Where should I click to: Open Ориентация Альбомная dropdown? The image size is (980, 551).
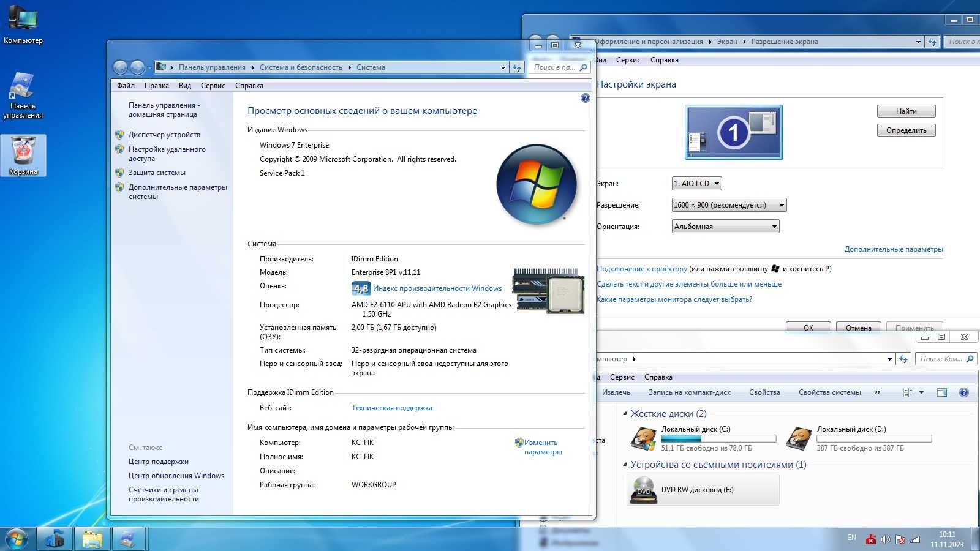tap(725, 227)
